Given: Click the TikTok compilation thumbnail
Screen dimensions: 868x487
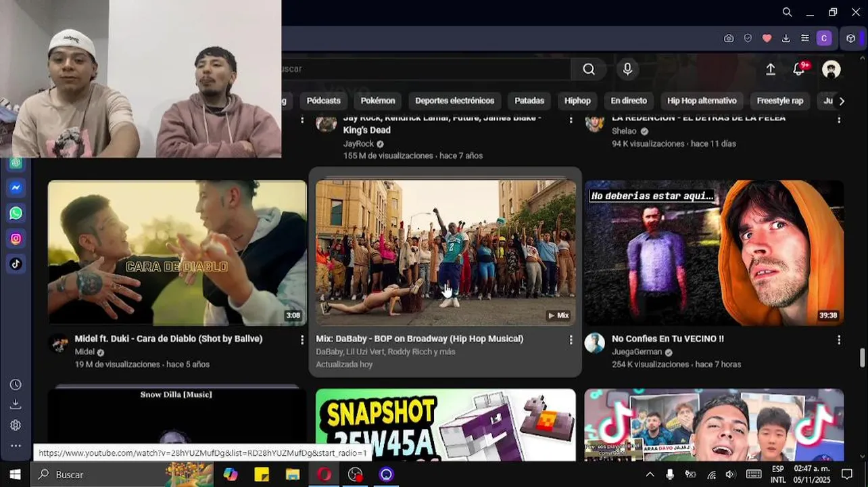Looking at the screenshot, I should click(714, 425).
